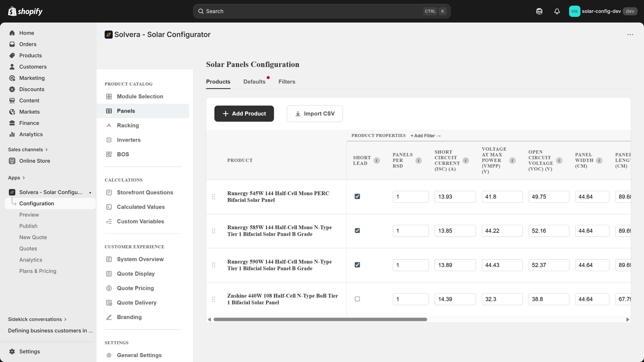Viewport: 644px width, 362px height.
Task: Click the Products tag icon
Action: tap(12, 56)
